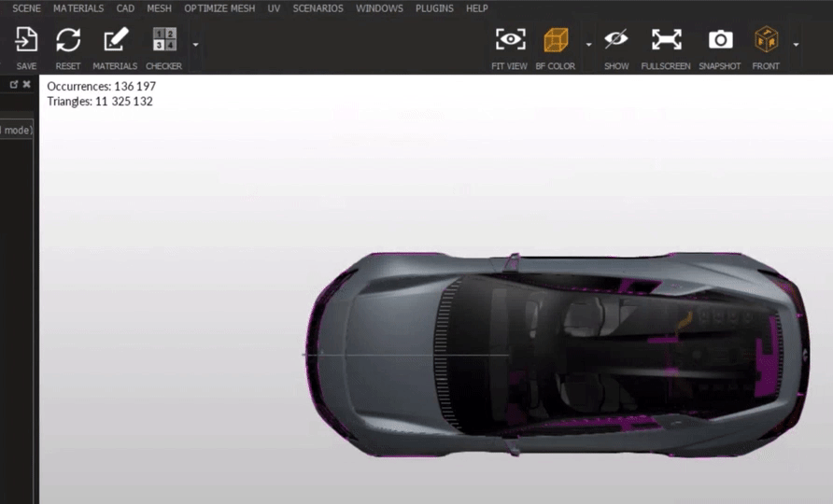This screenshot has height=504, width=833.
Task: Select the BF Color cube icon
Action: 556,40
